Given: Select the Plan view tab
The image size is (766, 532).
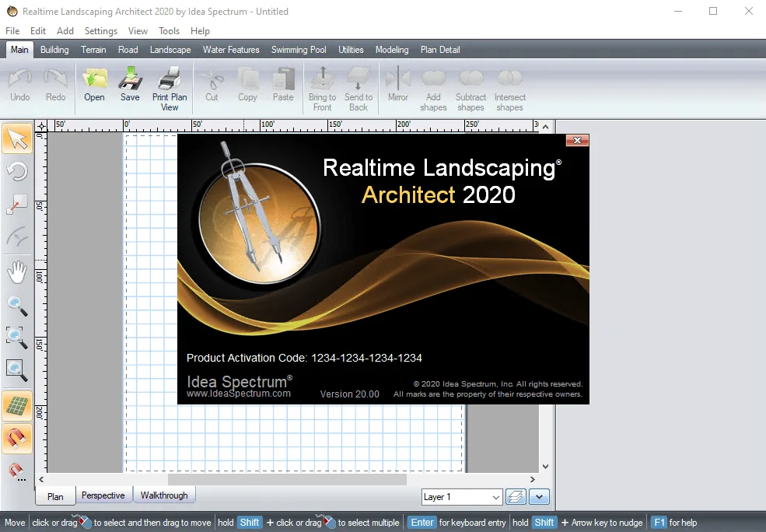Looking at the screenshot, I should 55,496.
